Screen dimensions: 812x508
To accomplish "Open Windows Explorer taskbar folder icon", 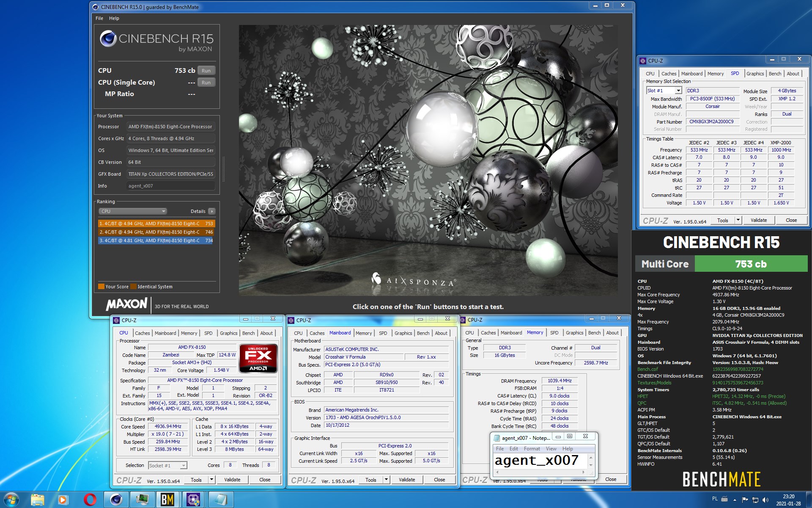I will [37, 500].
